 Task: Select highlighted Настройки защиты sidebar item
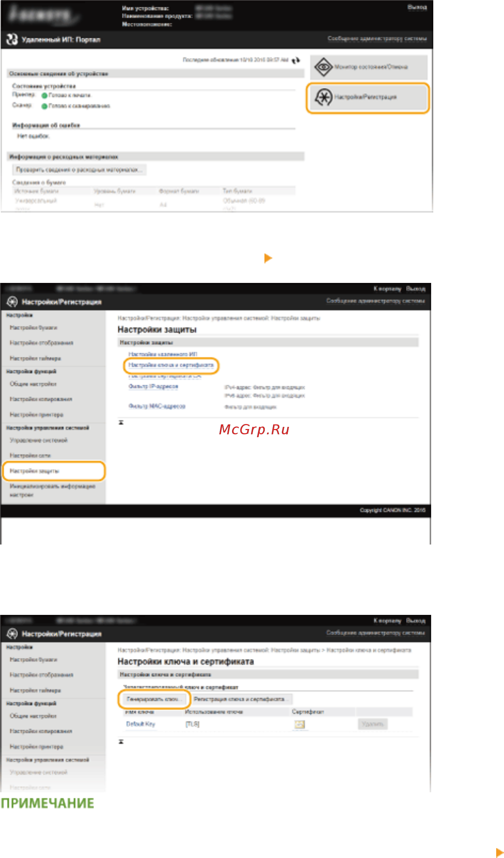coord(53,471)
